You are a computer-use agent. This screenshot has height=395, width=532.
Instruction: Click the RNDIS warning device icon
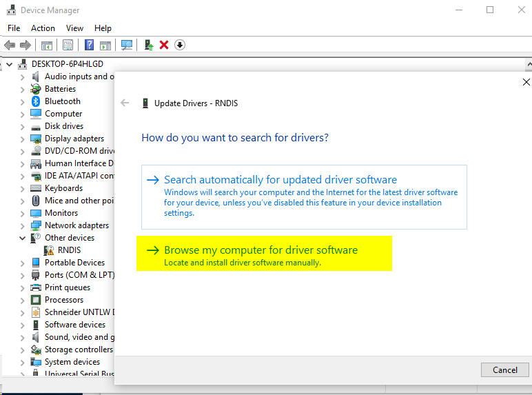pos(49,250)
